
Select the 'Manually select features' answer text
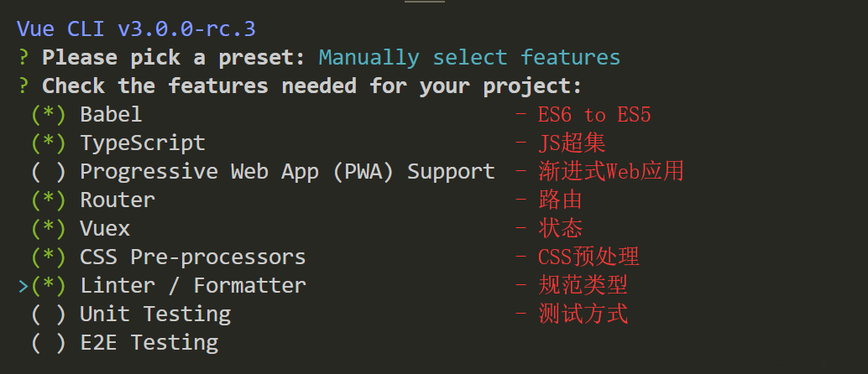[469, 58]
